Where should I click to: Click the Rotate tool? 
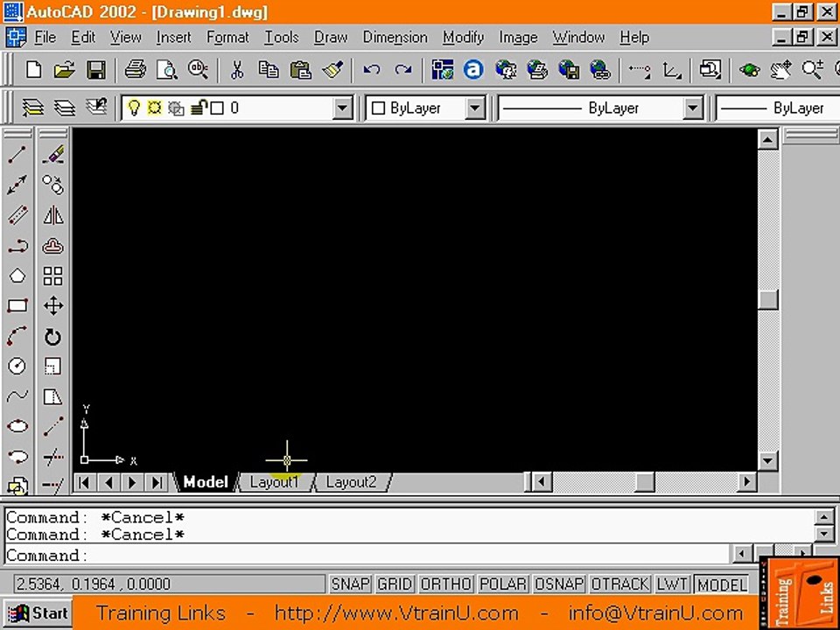[x=53, y=337]
